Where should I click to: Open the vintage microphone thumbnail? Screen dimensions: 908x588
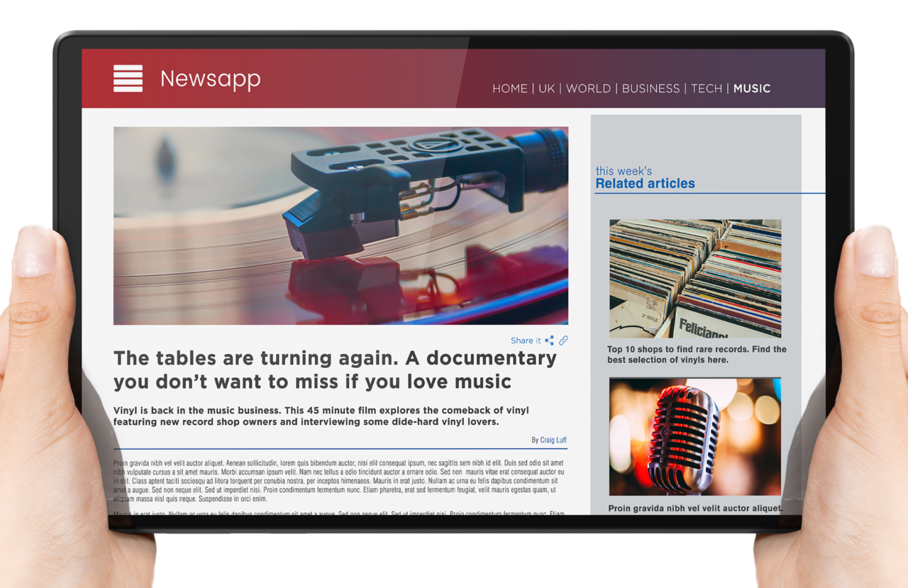click(695, 436)
